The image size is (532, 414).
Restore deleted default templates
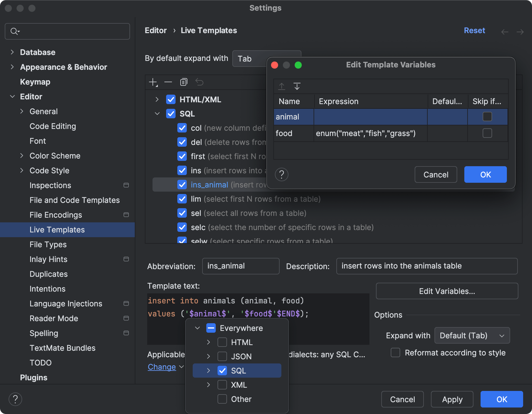(x=199, y=82)
